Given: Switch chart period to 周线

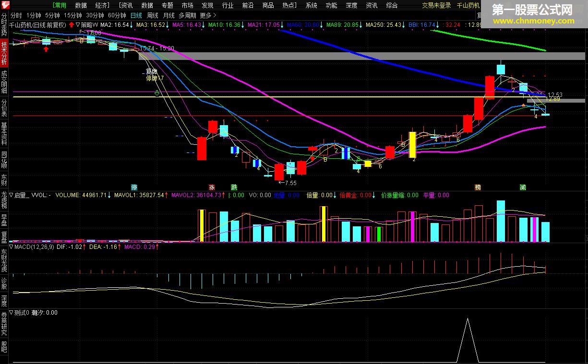Looking at the screenshot, I should pyautogui.click(x=153, y=15).
